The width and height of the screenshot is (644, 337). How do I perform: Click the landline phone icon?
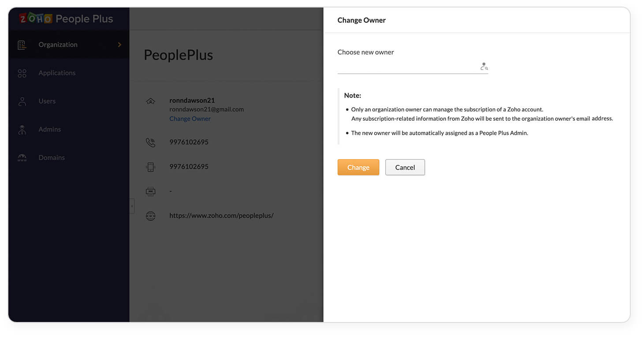click(x=151, y=142)
